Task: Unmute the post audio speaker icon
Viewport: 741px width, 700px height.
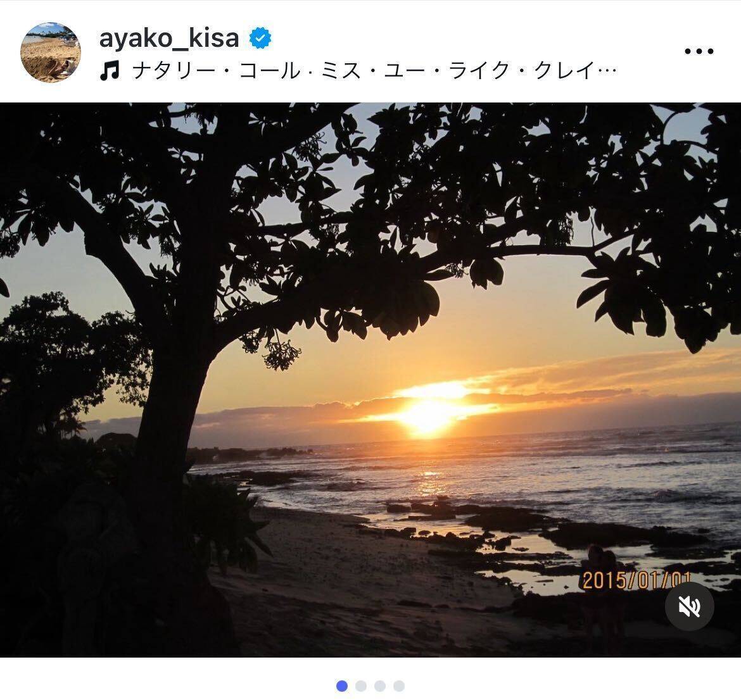Action: [x=690, y=606]
